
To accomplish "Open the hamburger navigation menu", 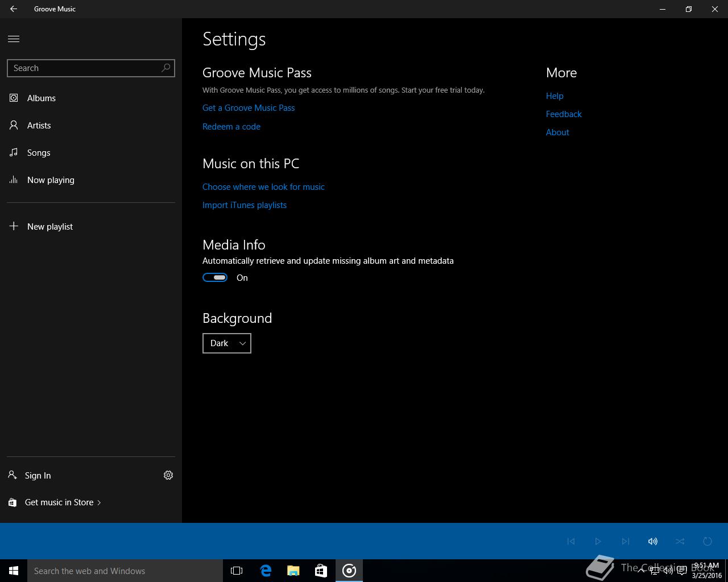I will tap(14, 39).
